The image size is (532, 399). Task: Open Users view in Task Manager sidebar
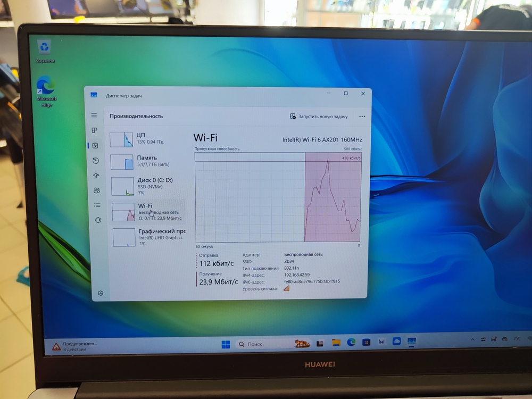click(97, 190)
